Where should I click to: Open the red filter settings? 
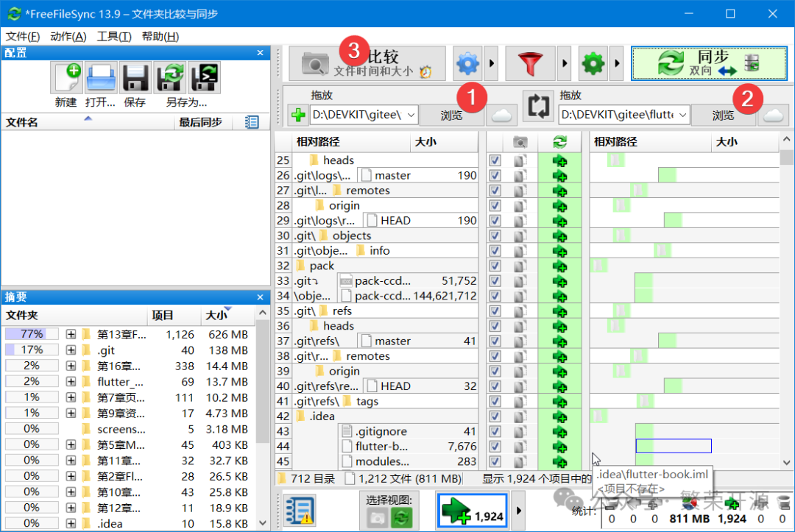(530, 64)
